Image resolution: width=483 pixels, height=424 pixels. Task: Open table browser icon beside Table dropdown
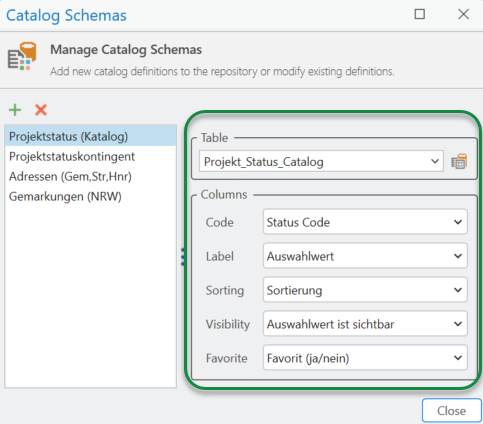click(459, 161)
